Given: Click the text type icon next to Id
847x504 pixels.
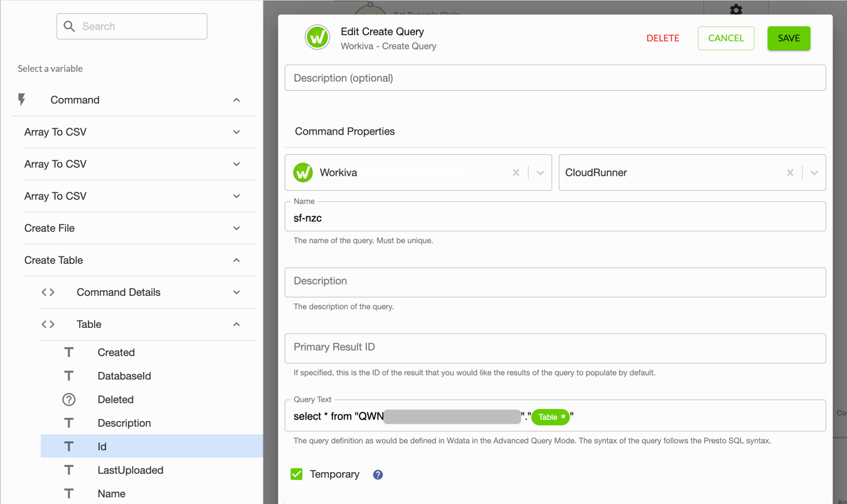Looking at the screenshot, I should [x=69, y=446].
